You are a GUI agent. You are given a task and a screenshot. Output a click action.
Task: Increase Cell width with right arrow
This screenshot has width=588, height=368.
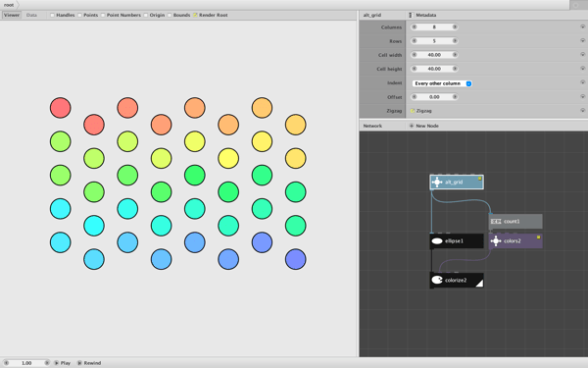[455, 55]
